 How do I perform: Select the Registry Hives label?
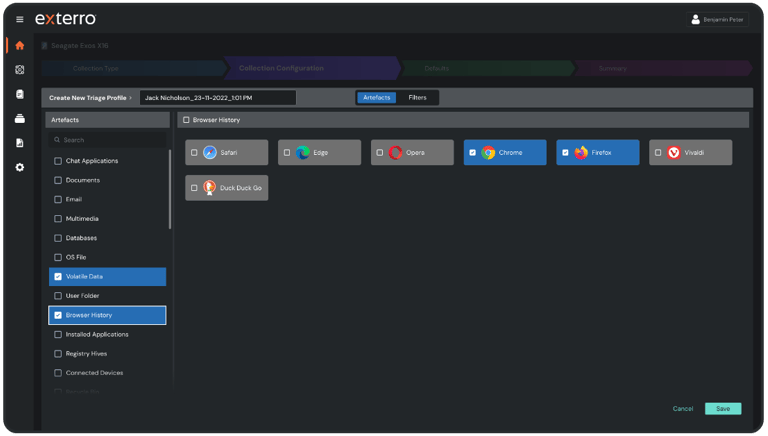(x=86, y=354)
